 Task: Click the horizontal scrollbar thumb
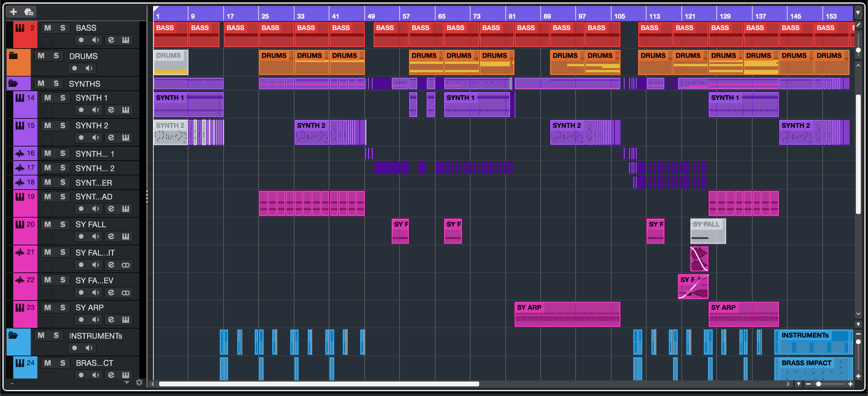click(319, 384)
